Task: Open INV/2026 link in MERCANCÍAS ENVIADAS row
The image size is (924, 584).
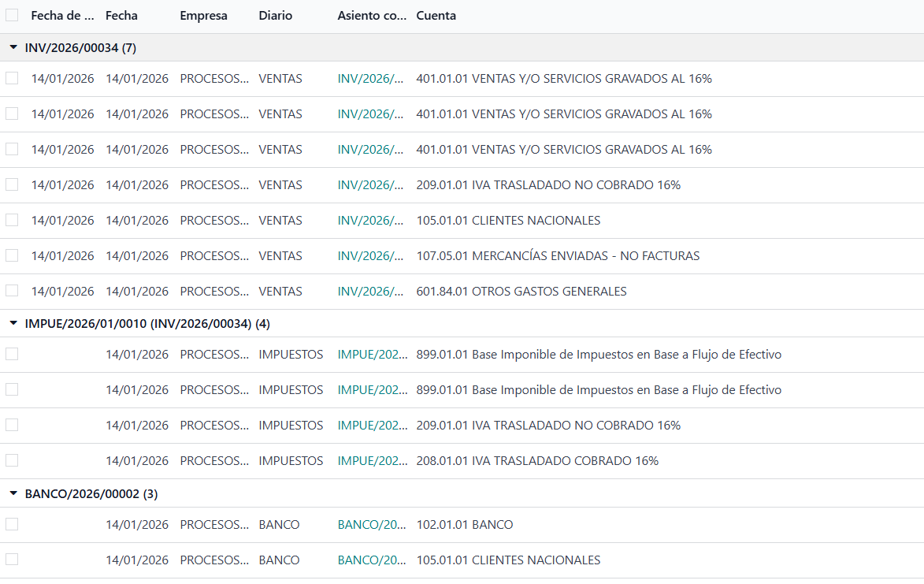Action: click(x=370, y=255)
